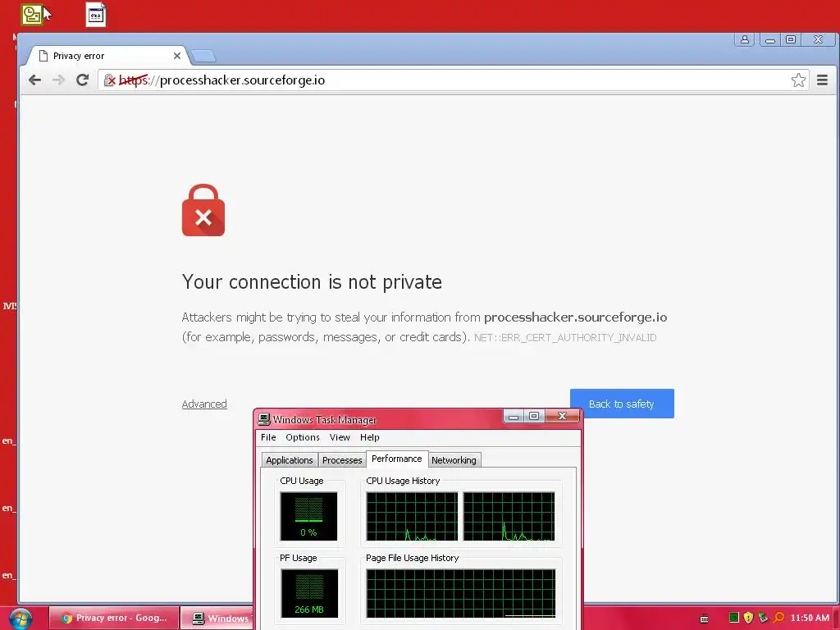Select the olive-green desktop icon at top-left
This screenshot has width=840, height=630.
coord(32,15)
